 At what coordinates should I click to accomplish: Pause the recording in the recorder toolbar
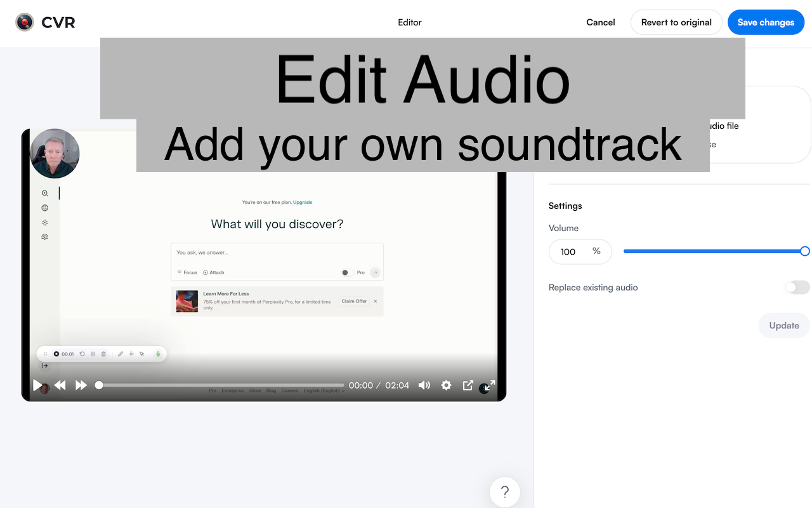(93, 354)
